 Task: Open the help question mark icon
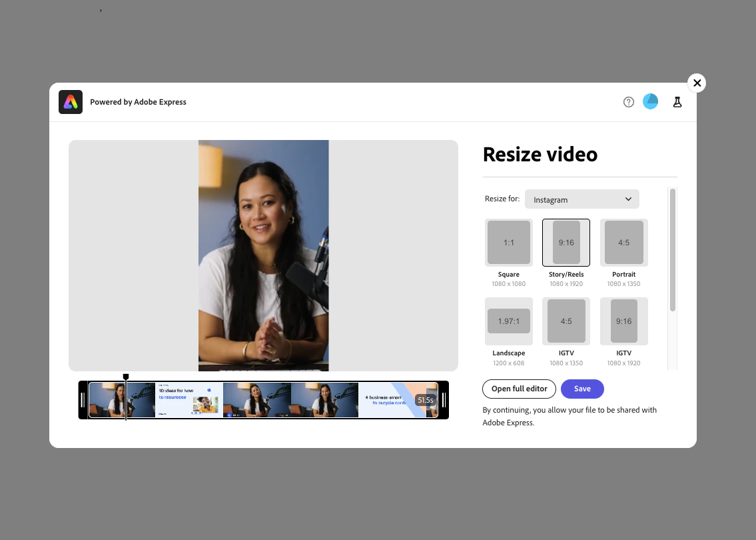pos(628,101)
